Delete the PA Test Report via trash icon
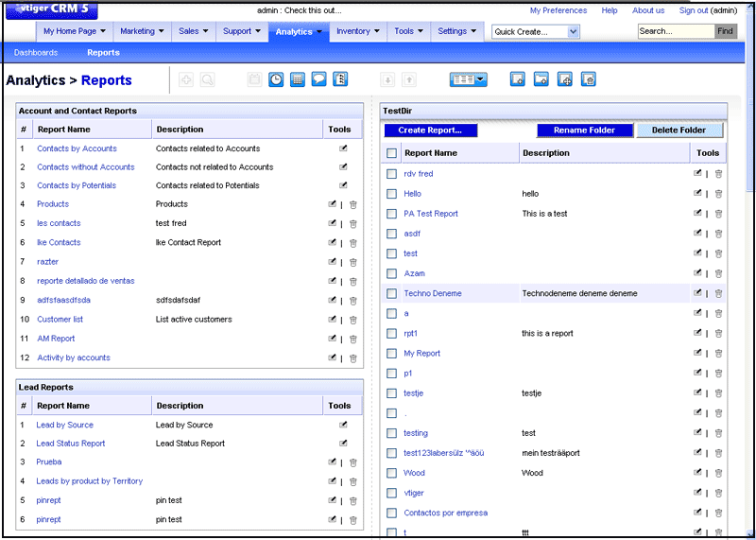Viewport: 756px width, 540px height. pyautogui.click(x=718, y=214)
